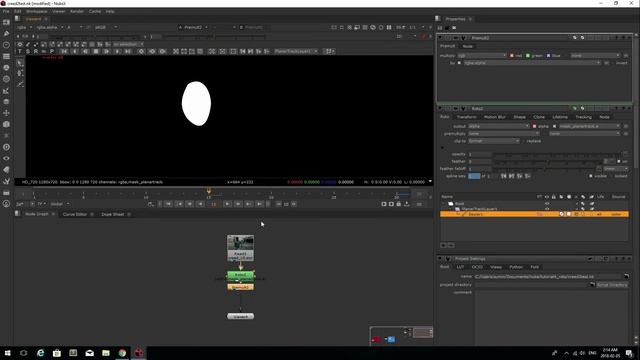Open the 3D nodes menu in left toolbar

coord(6,124)
